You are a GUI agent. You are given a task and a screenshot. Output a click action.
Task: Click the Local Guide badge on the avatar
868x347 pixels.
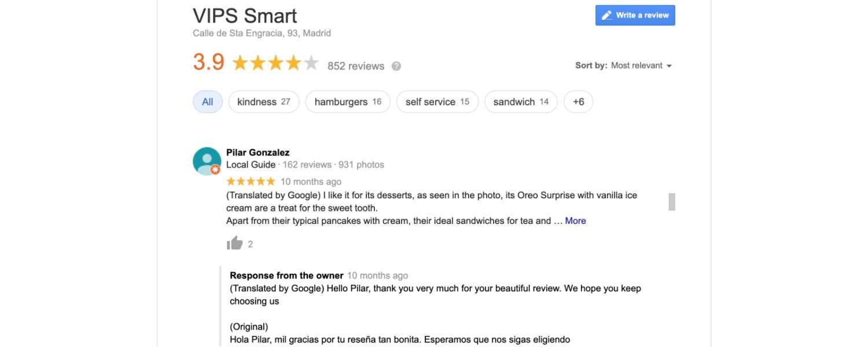pos(215,169)
